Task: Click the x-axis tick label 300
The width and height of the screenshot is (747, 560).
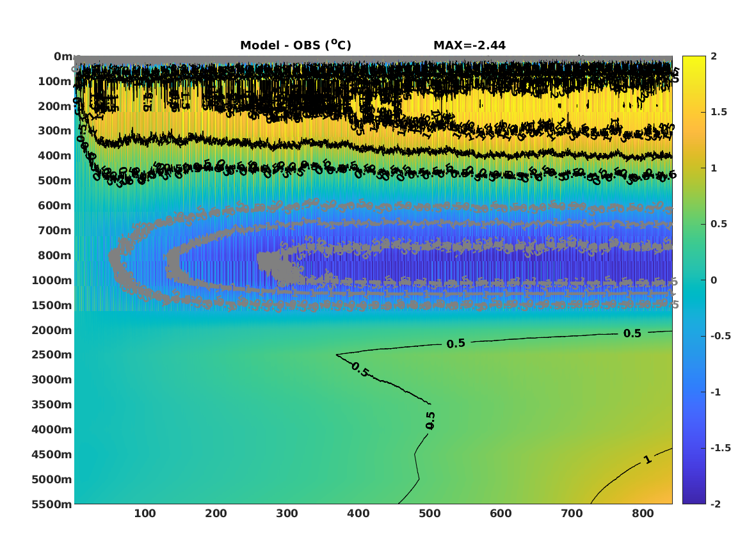Action: click(x=287, y=513)
